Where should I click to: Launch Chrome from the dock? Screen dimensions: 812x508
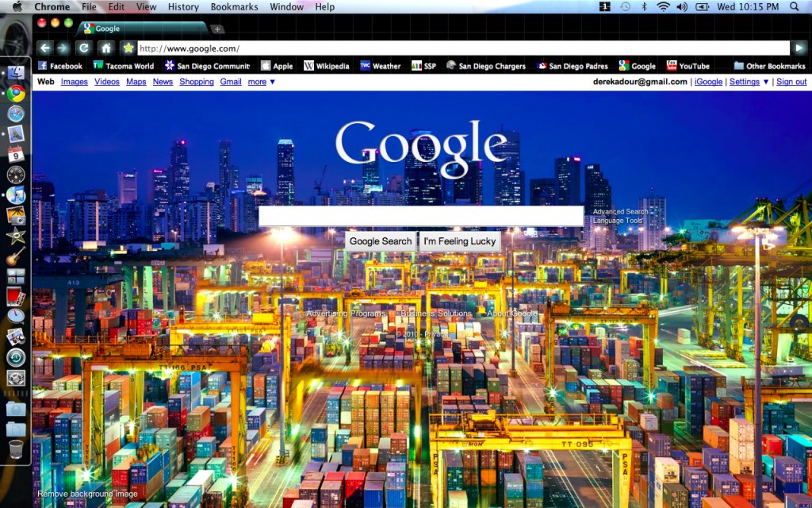[x=16, y=94]
